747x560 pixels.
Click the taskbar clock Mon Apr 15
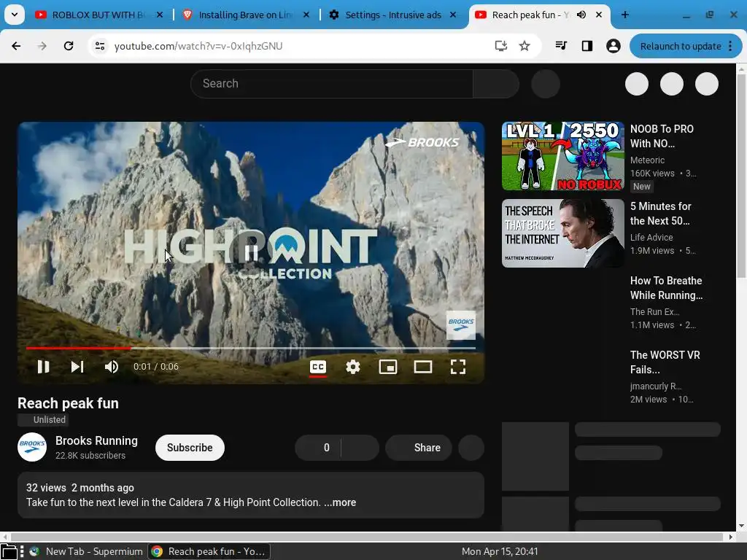pos(500,551)
